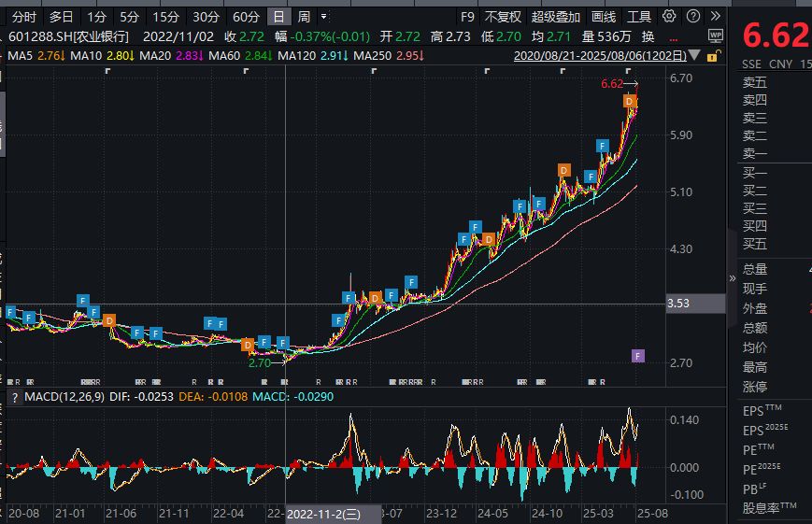Viewport: 812px width, 524px height.
Task: Switch to the 分时 intraday tab
Action: pos(24,17)
